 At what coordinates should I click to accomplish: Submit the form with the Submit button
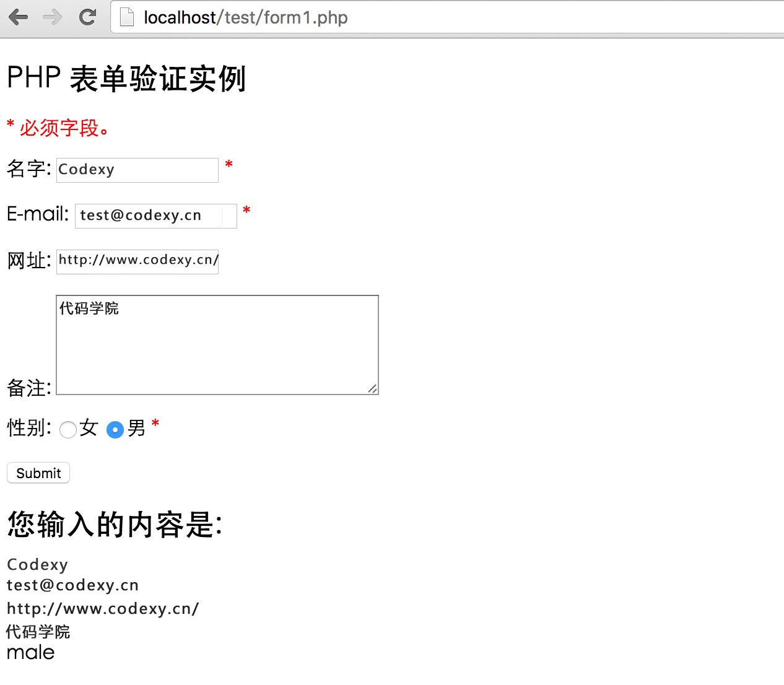pyautogui.click(x=38, y=473)
